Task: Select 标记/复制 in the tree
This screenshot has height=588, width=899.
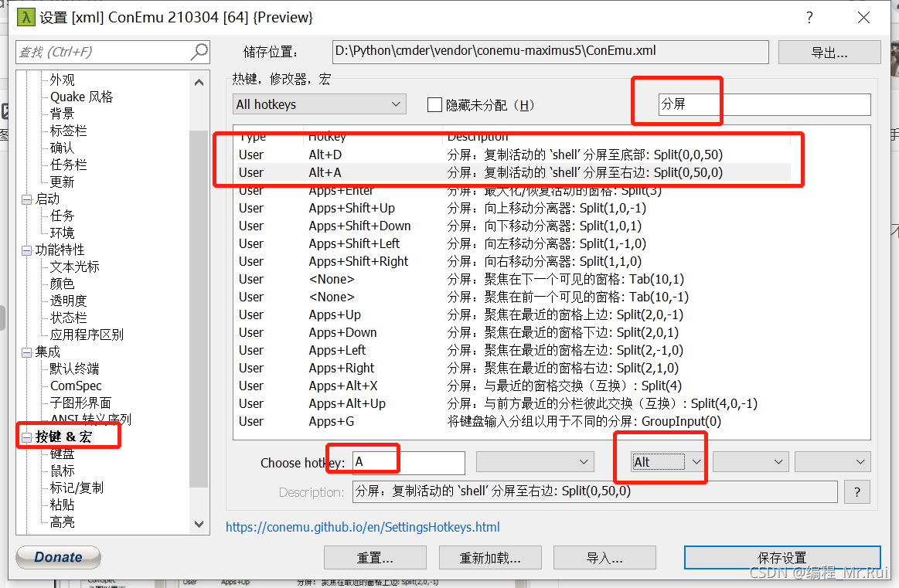Action: (77, 488)
